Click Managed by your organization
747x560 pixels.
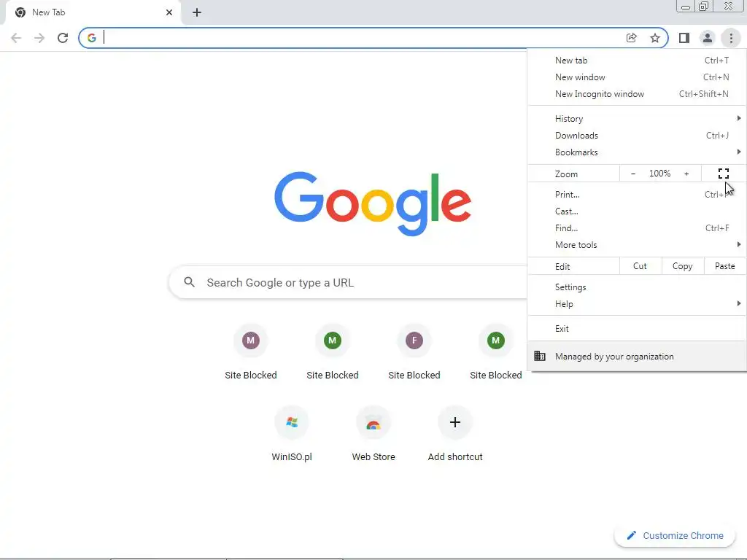click(637, 356)
